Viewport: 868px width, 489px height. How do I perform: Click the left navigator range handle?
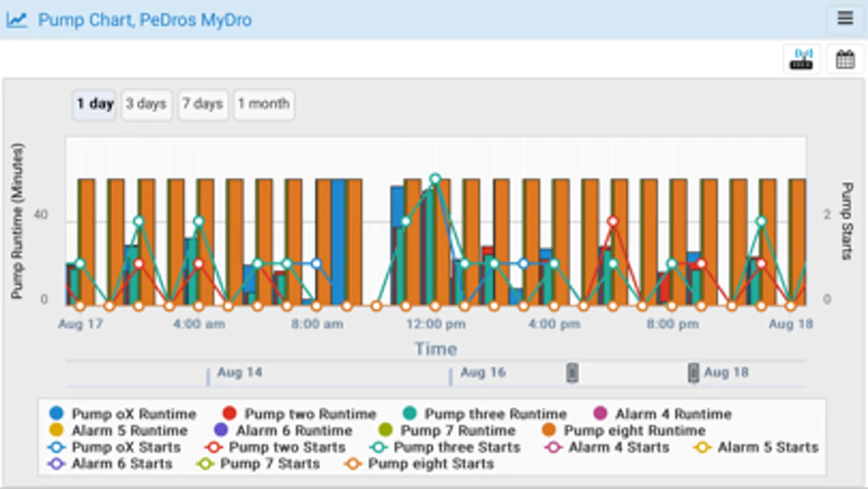pyautogui.click(x=572, y=373)
